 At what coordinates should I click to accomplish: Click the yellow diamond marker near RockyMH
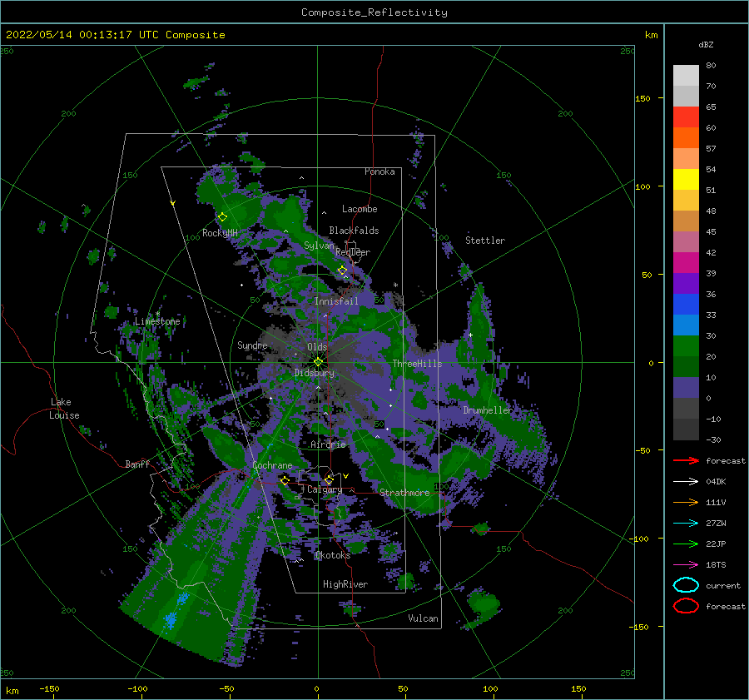coord(222,217)
